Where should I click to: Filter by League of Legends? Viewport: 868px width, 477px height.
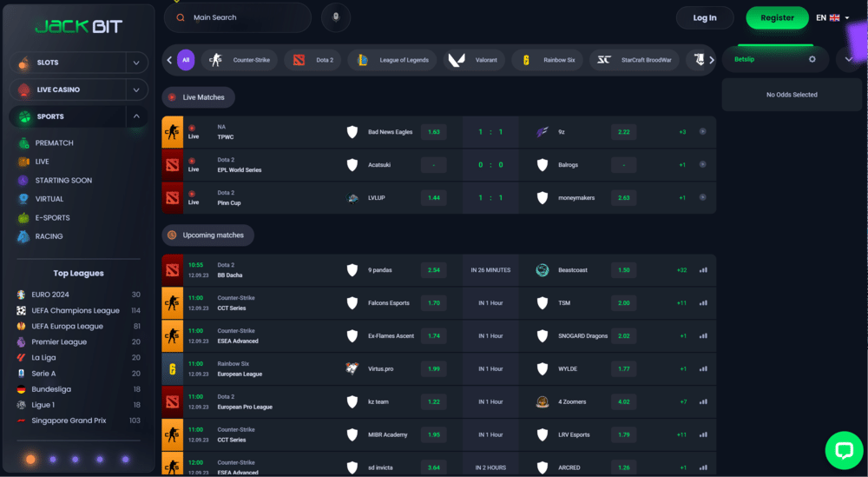(392, 60)
